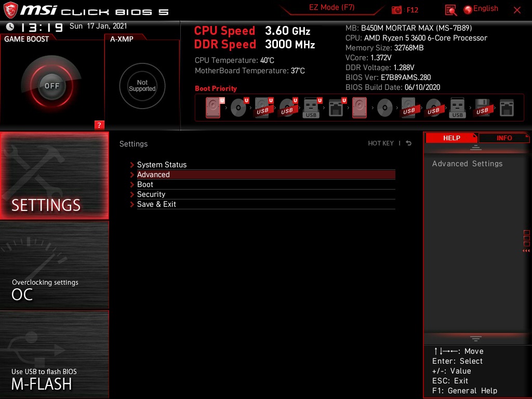
Task: Open the M-FLASH BIOS flashing tile
Action: [x=54, y=354]
